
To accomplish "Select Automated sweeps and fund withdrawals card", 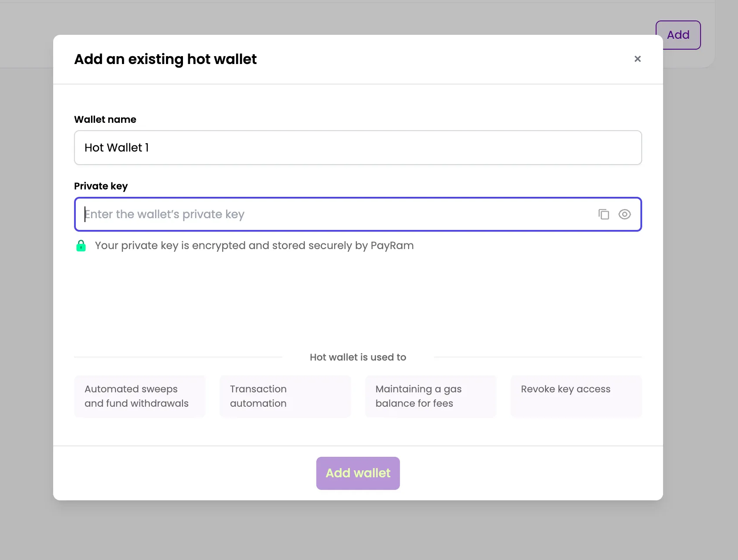I will [x=139, y=396].
